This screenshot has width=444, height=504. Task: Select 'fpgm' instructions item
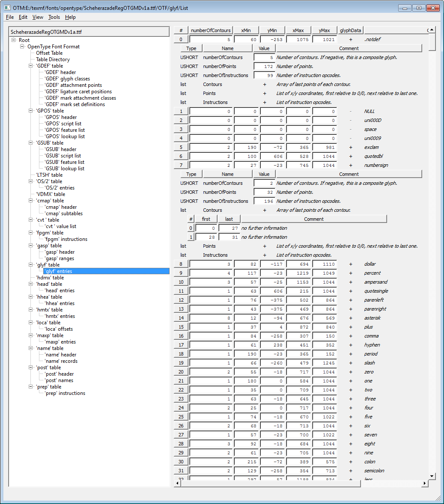(x=66, y=240)
